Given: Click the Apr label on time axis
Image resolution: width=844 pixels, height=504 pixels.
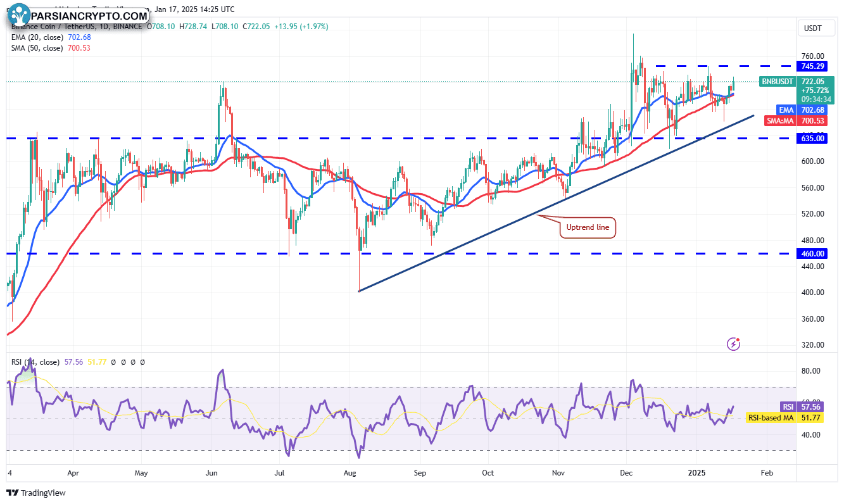Looking at the screenshot, I should pos(73,472).
